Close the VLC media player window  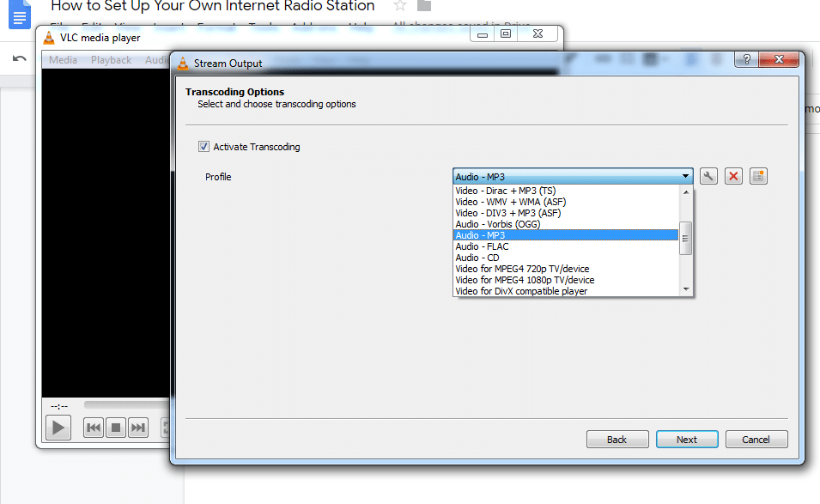coord(538,34)
